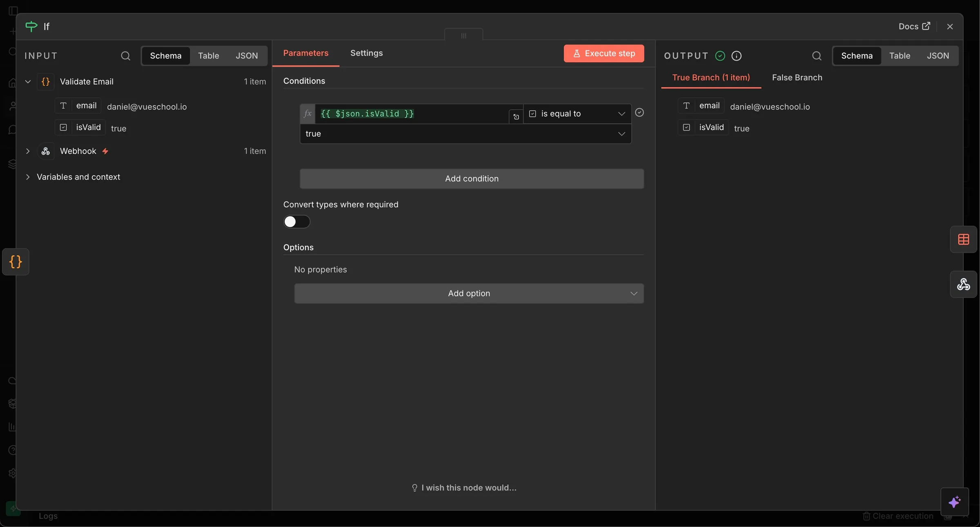Switch output view to Schema
This screenshot has width=980, height=527.
tap(857, 56)
